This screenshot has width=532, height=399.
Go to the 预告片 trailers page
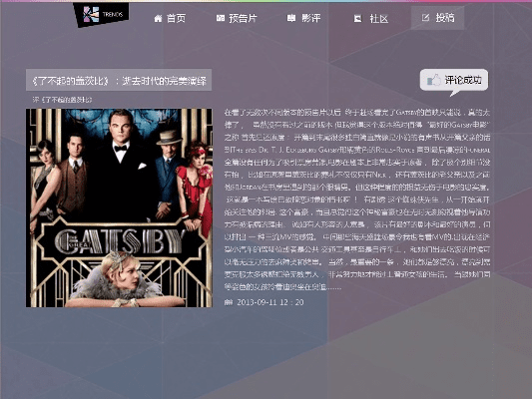pos(243,18)
